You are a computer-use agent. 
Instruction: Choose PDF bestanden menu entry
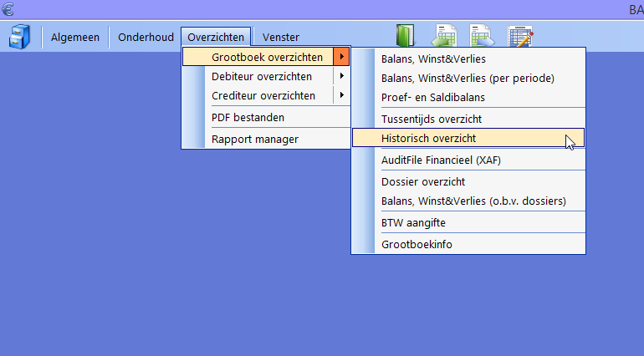tap(248, 117)
